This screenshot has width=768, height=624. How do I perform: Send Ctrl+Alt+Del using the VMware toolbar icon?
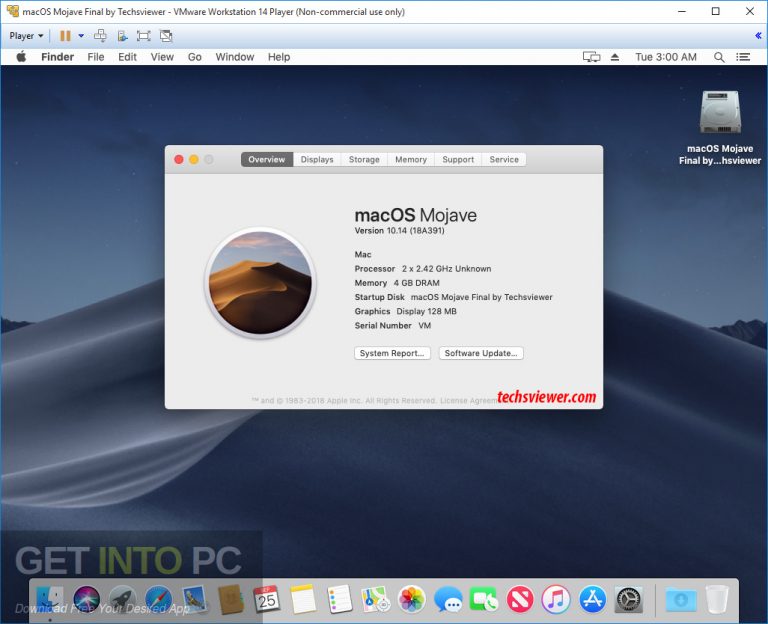coord(100,36)
